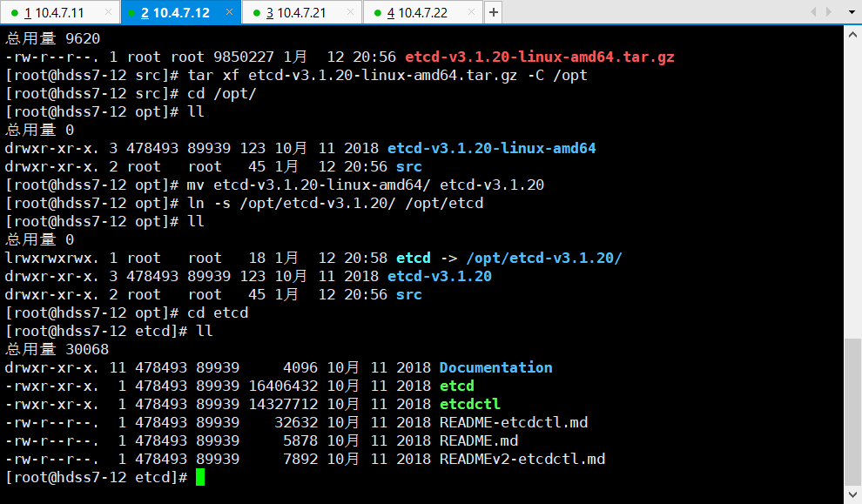Add a new session tab with plus button
Viewport: 862px width, 504px height.
493,12
